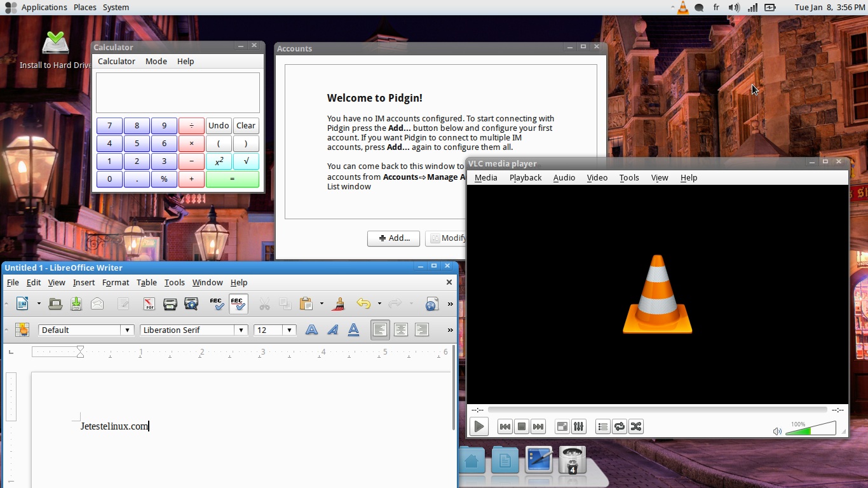This screenshot has width=868, height=488.
Task: Expand the Liberation Serif font dropdown
Action: coord(241,330)
